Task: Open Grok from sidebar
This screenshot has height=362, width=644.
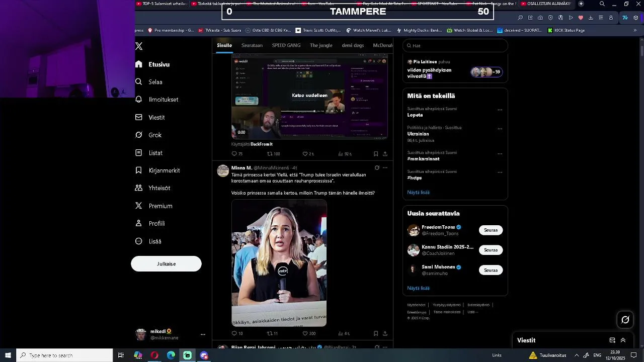Action: 149,135
